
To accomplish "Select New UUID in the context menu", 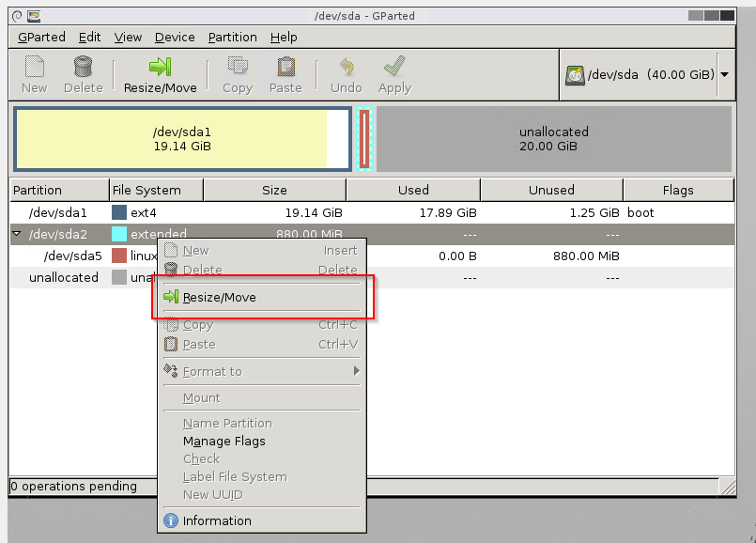I will [x=262, y=495].
